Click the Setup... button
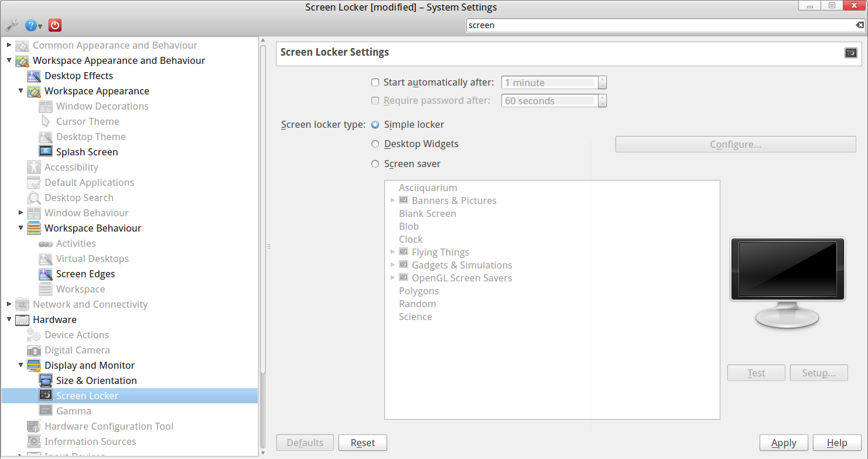This screenshot has width=868, height=459. [819, 373]
